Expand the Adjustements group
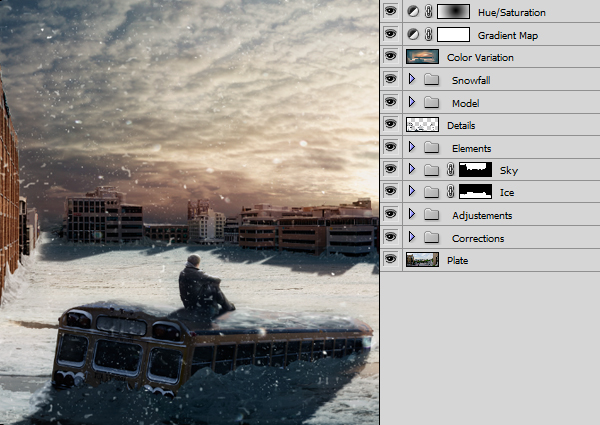The width and height of the screenshot is (600, 425). [x=412, y=214]
